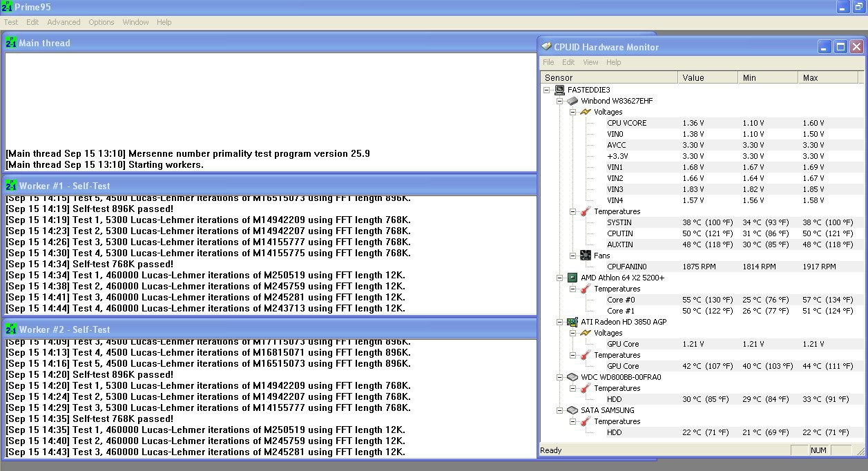
Task: Collapse the AMD Athlon 64 X2 5200+ node
Action: point(560,278)
